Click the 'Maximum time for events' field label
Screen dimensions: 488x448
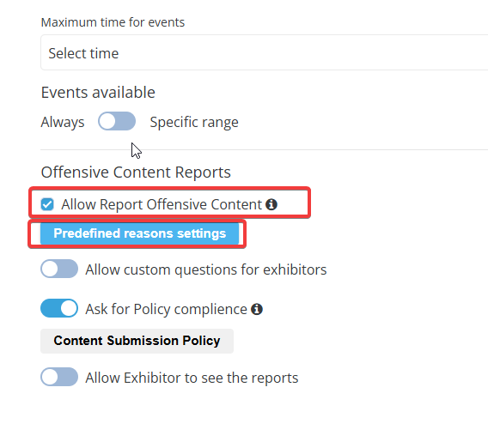pyautogui.click(x=113, y=22)
